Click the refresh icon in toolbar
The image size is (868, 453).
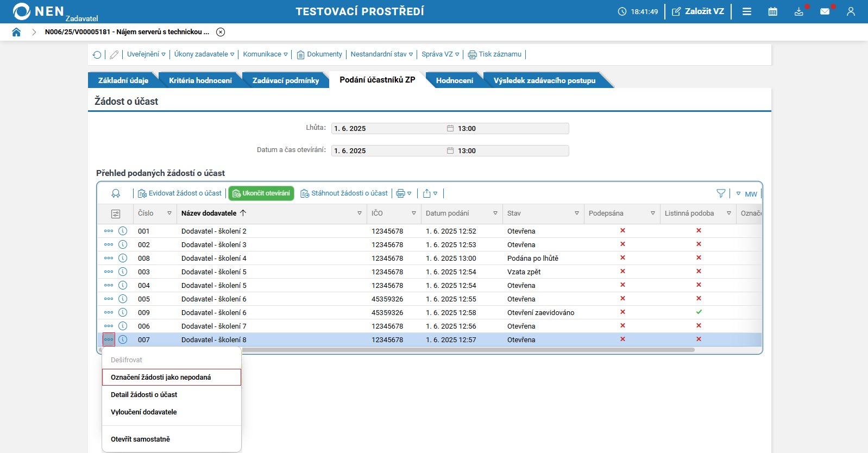(x=97, y=54)
